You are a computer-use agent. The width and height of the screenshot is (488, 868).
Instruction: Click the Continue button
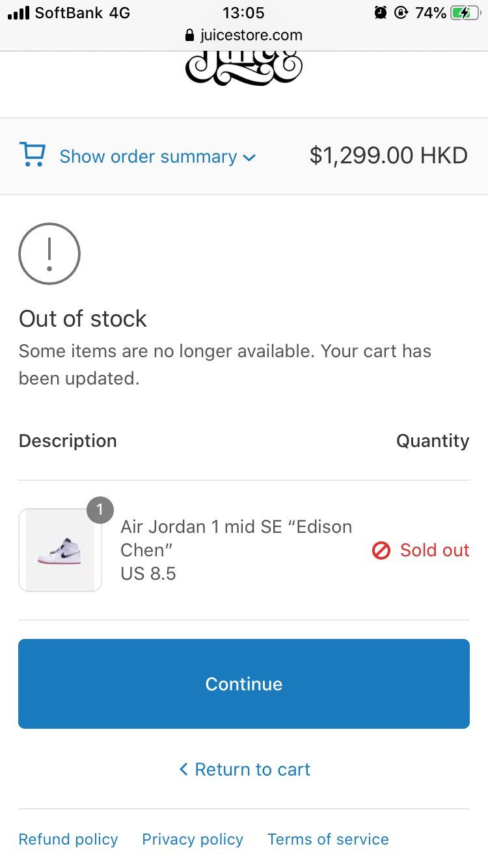[244, 684]
